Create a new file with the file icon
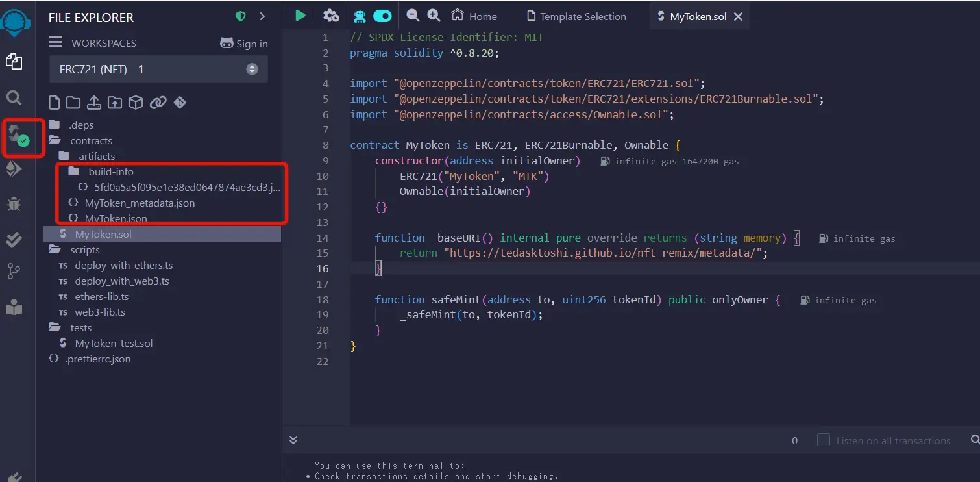 coord(55,103)
